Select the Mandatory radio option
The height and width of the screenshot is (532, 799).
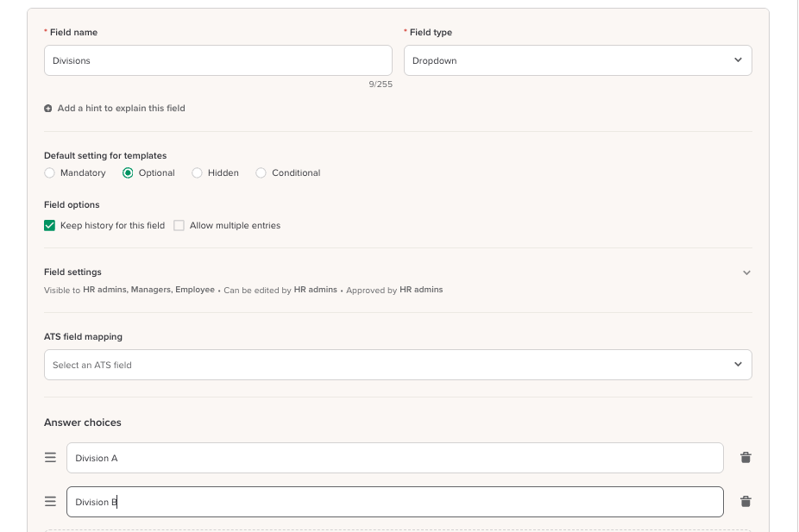[x=50, y=173]
